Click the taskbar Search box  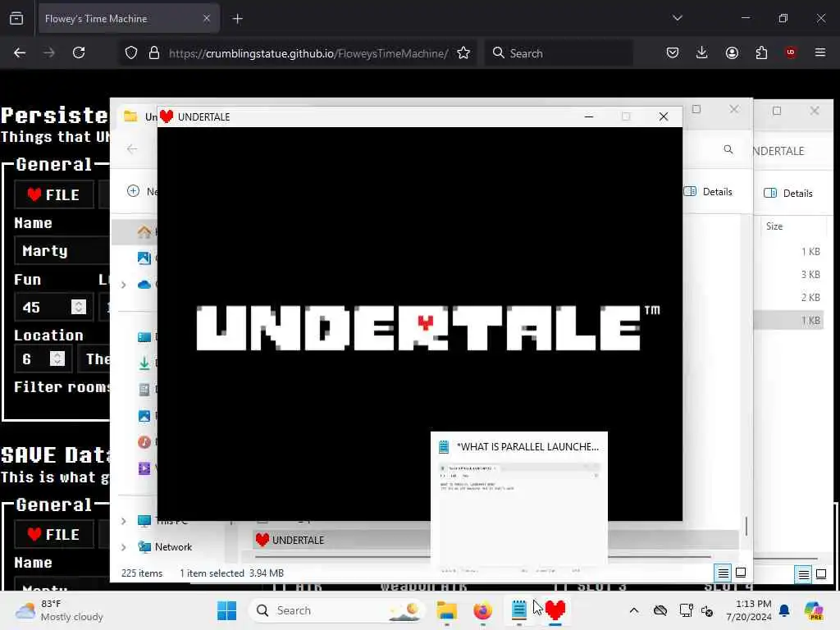point(336,610)
